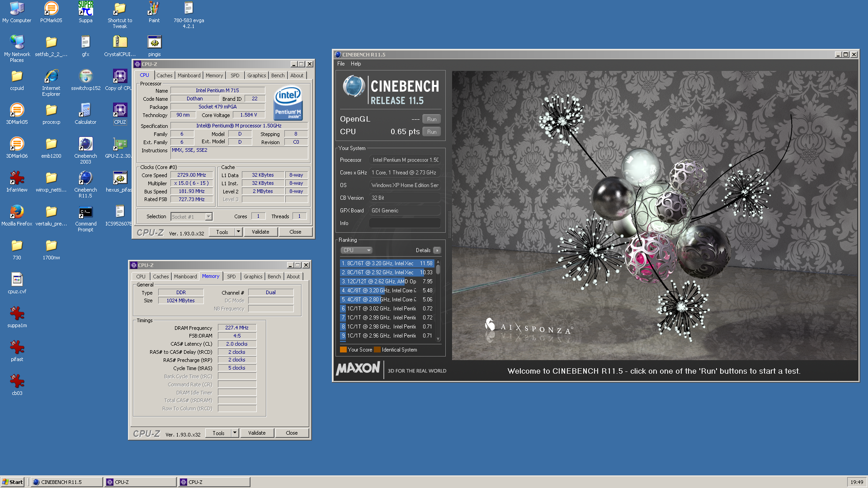868x488 pixels.
Task: Switch to Mainboard tab in upper CPU-Z
Action: 189,75
